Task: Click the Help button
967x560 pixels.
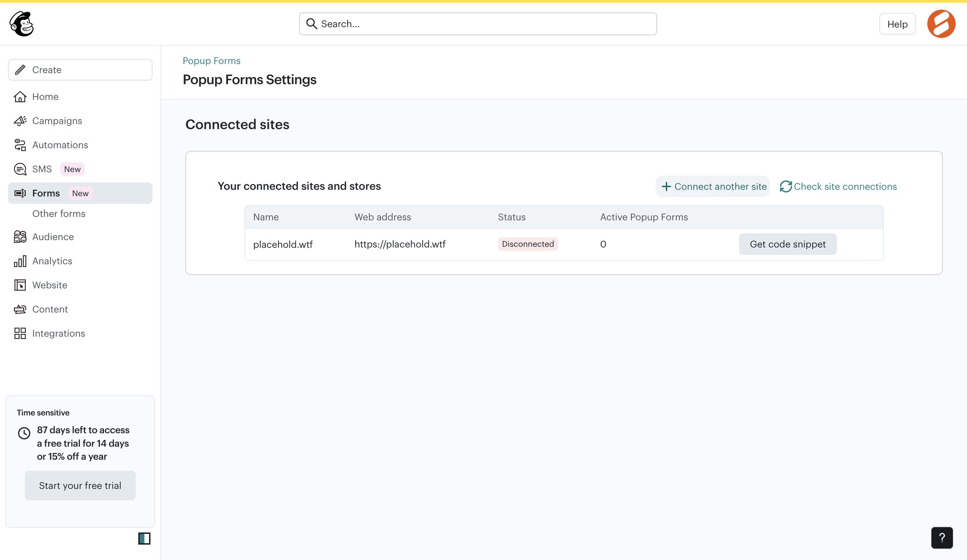Action: 897,24
